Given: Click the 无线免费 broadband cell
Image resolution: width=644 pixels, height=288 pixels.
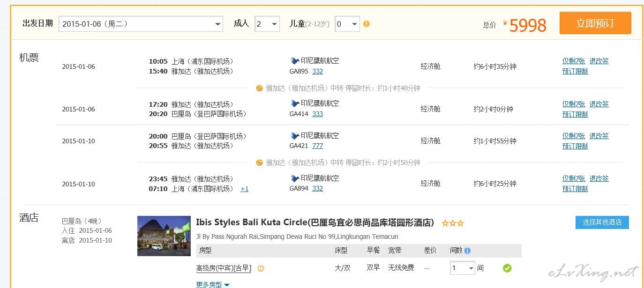Looking at the screenshot, I should (401, 268).
